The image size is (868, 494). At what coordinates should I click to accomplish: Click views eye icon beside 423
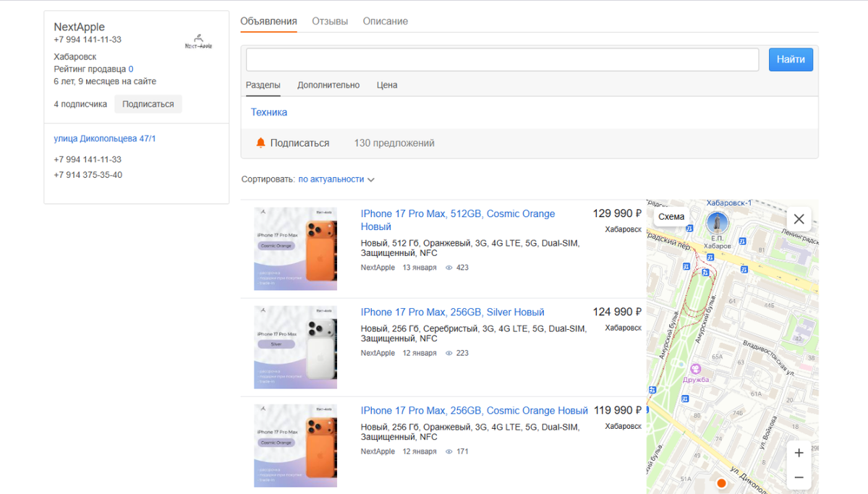449,268
